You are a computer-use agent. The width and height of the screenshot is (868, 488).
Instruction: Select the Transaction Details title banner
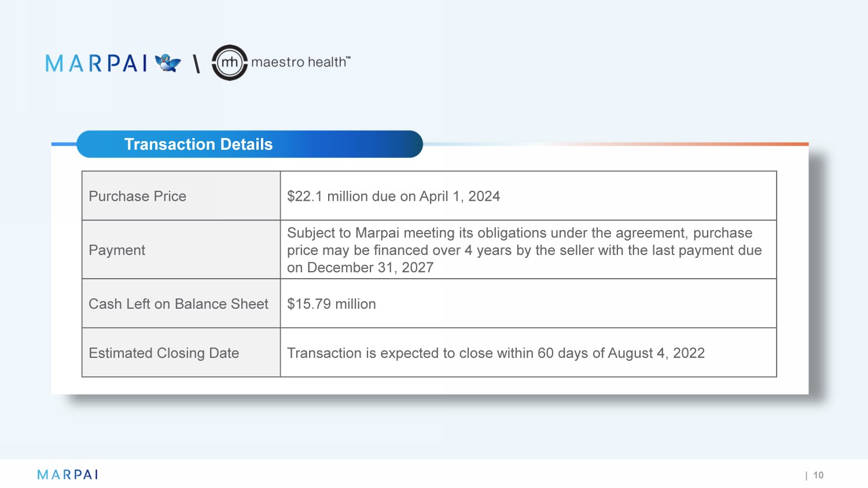249,144
